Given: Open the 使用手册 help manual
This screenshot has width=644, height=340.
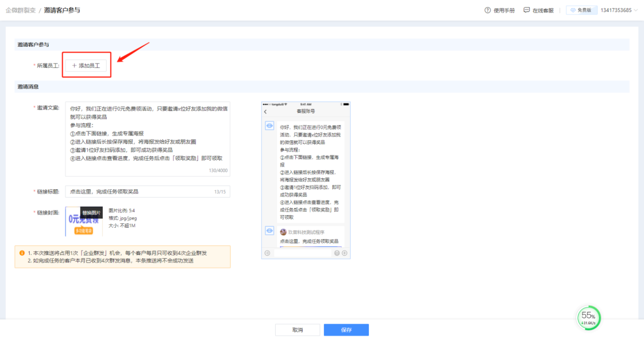Looking at the screenshot, I should (500, 10).
